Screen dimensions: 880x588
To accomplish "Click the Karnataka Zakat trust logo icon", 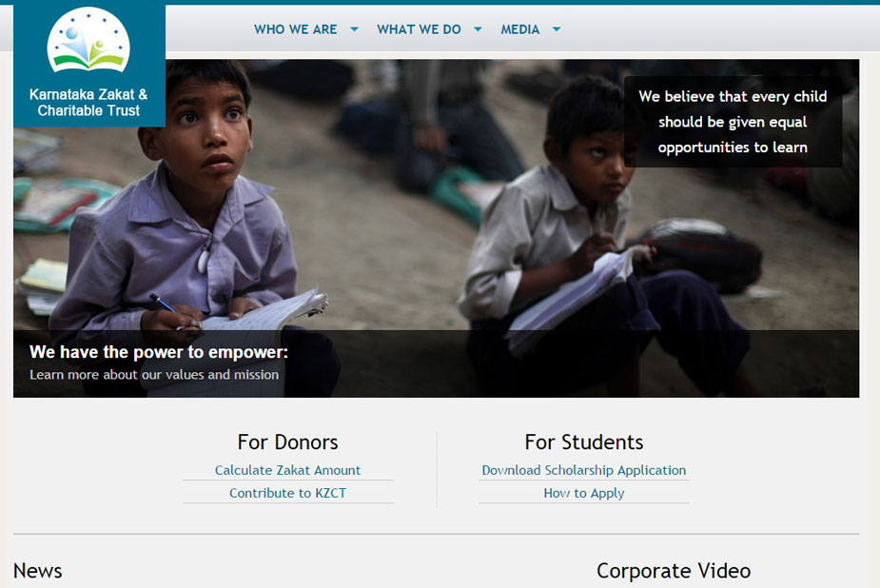I will pyautogui.click(x=88, y=40).
